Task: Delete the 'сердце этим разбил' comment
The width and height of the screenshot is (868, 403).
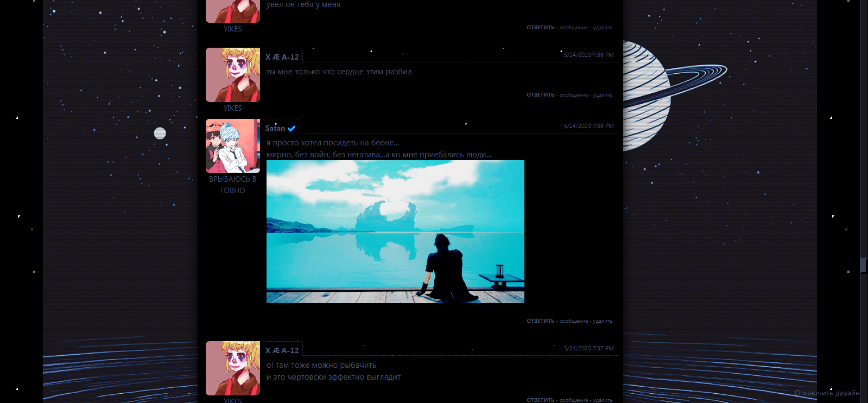Action: (x=602, y=95)
